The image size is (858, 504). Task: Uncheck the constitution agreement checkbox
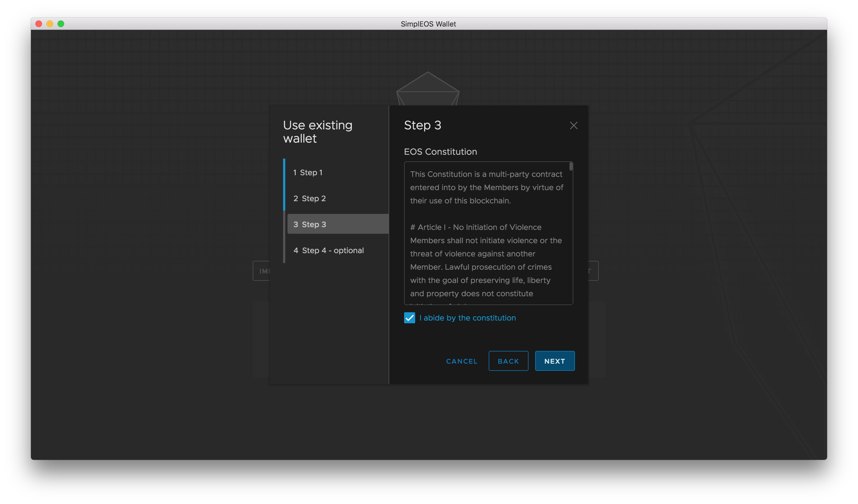click(x=409, y=318)
